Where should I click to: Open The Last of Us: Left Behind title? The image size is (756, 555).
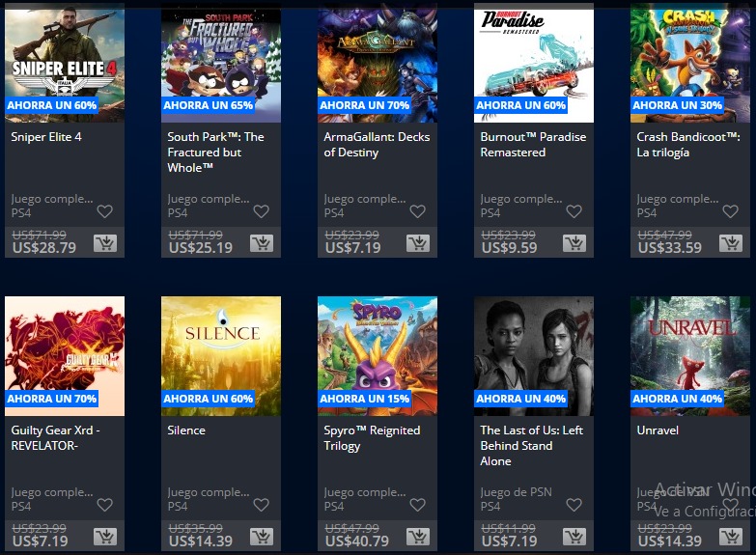point(532,446)
